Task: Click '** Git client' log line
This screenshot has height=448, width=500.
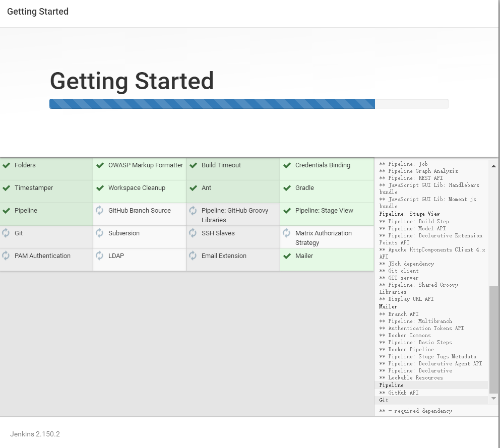Action: (x=399, y=271)
